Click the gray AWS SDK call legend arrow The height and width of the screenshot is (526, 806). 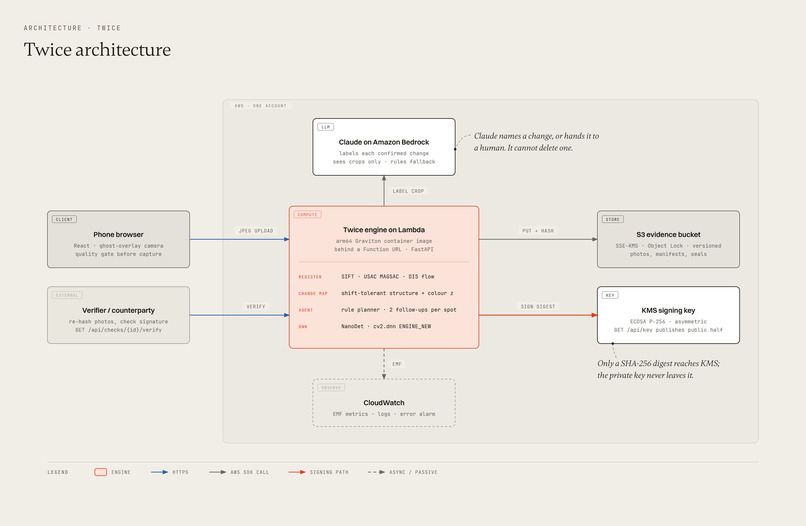[x=217, y=472]
